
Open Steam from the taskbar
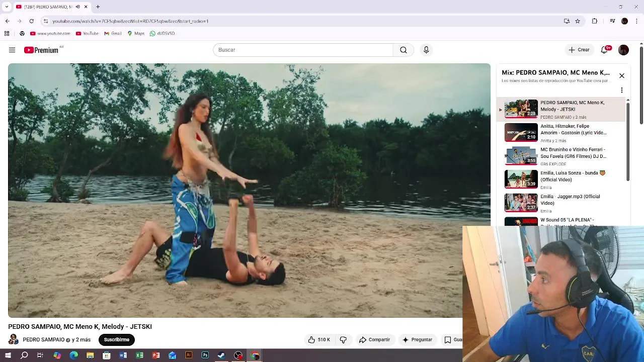pos(221,355)
